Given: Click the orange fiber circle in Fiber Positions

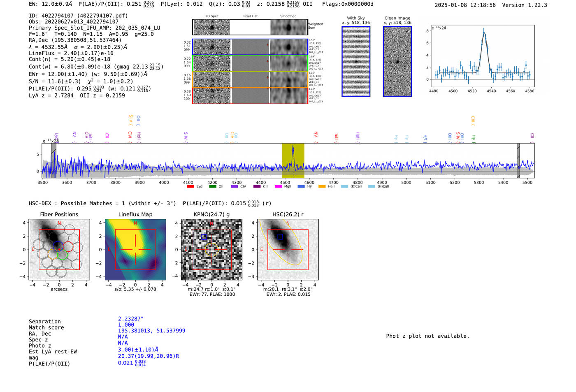Looking at the screenshot, I should 53,254.
